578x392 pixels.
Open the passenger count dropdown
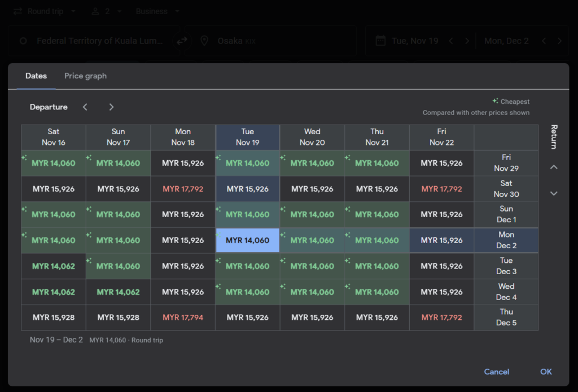(103, 11)
